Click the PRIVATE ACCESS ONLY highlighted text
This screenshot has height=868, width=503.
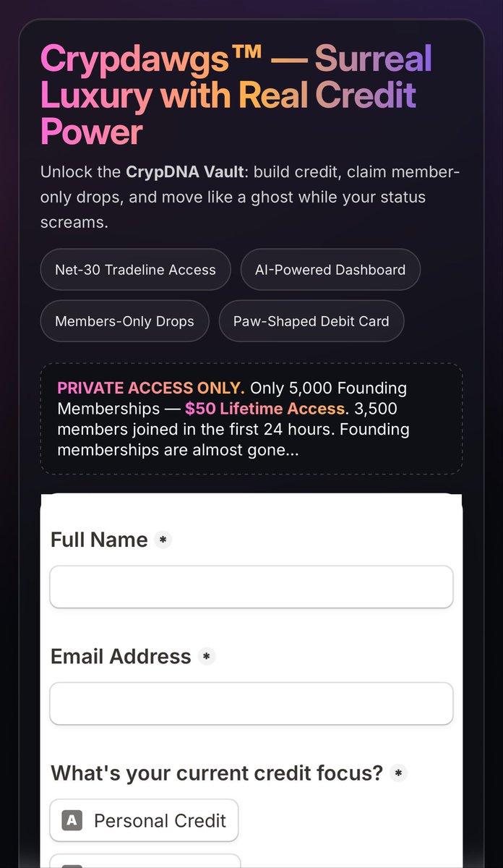[151, 388]
